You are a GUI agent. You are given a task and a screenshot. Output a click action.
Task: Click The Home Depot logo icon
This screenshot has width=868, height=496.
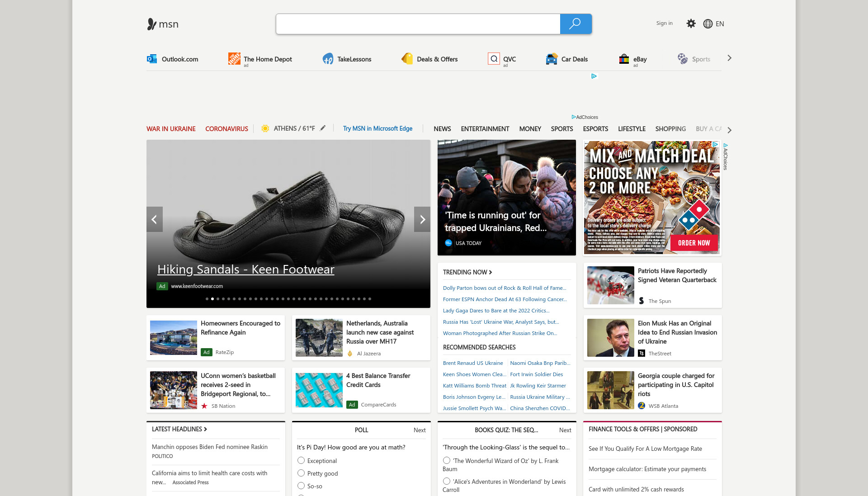(x=234, y=59)
